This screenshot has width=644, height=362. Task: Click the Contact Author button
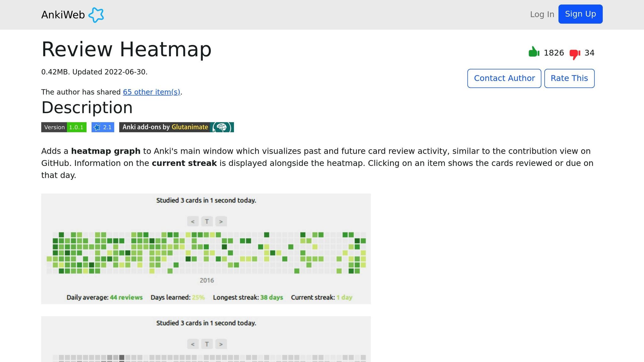pyautogui.click(x=504, y=78)
